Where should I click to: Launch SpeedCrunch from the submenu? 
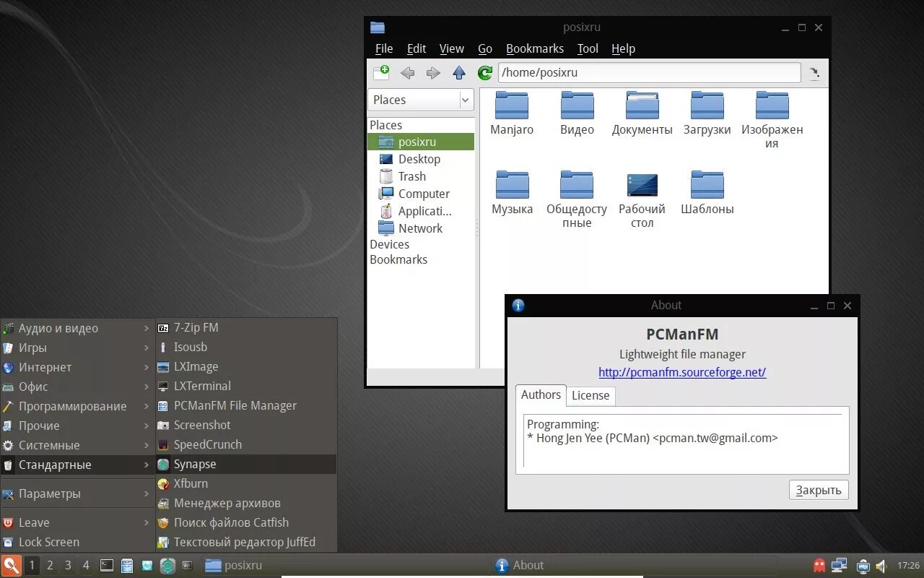click(x=246, y=444)
